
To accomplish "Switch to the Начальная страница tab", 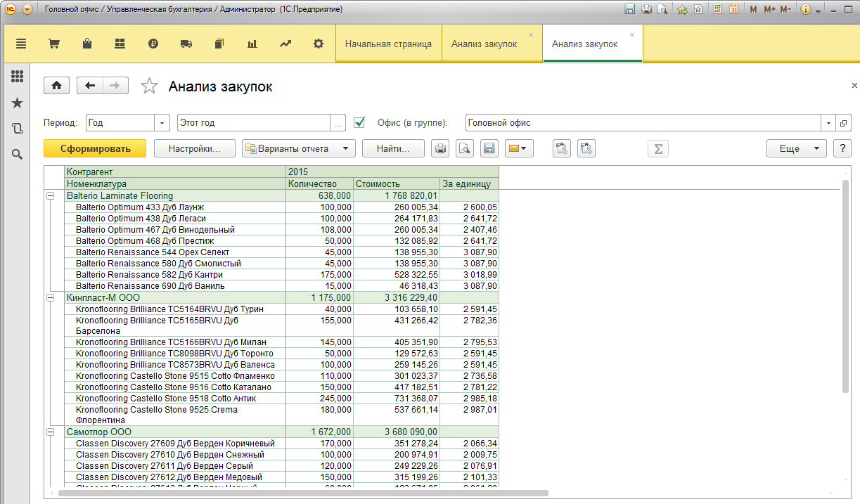I will pyautogui.click(x=388, y=44).
